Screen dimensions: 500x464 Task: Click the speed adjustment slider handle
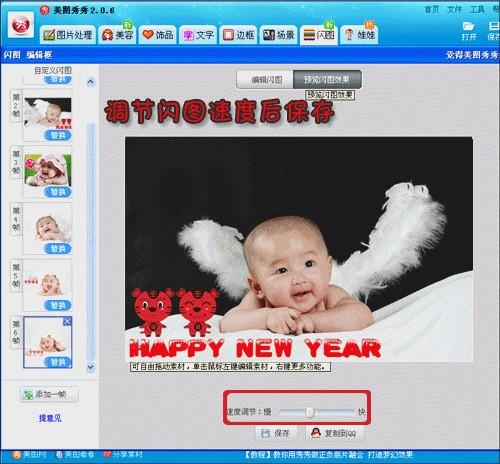click(310, 412)
